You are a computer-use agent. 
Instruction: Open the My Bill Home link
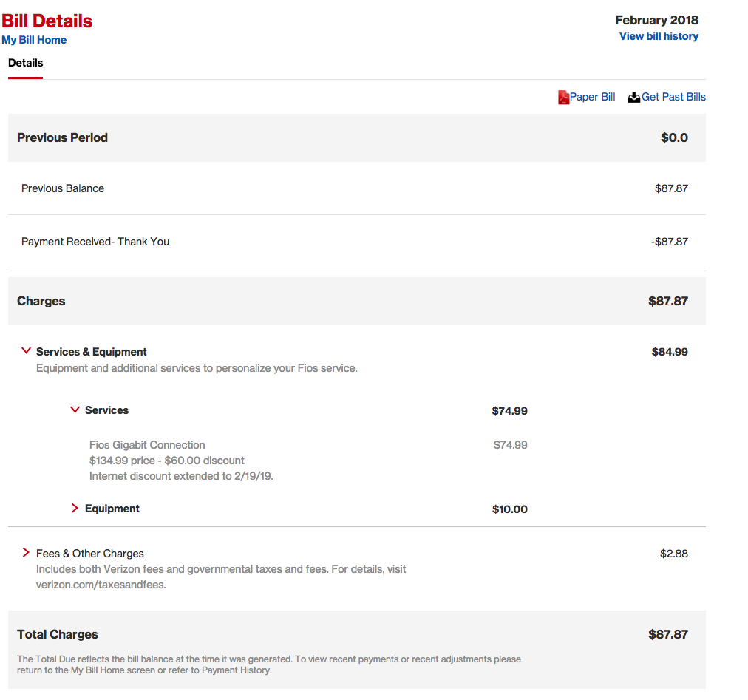pyautogui.click(x=34, y=40)
